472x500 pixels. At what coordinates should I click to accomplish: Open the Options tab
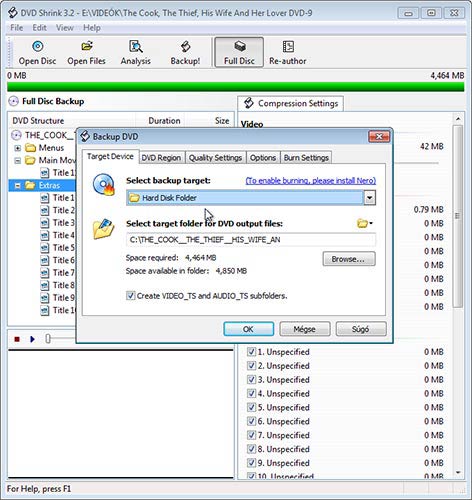(263, 158)
